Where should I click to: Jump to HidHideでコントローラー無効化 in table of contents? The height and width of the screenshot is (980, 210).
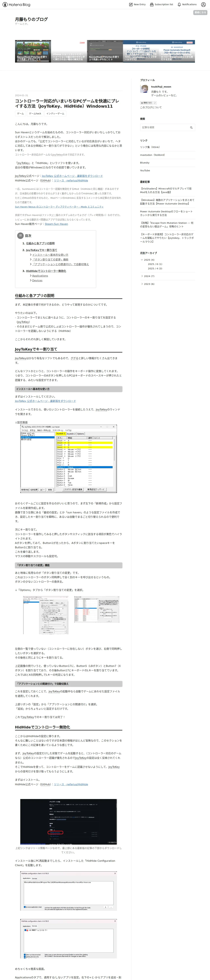(46, 271)
